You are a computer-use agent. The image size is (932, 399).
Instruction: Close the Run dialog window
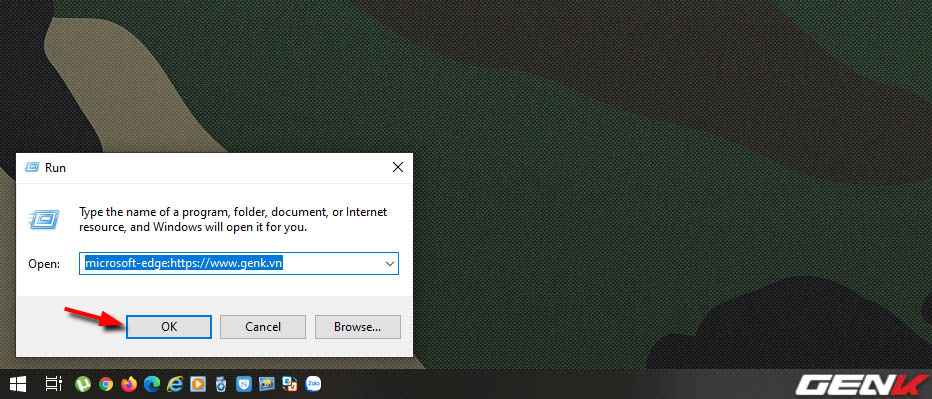coord(398,168)
